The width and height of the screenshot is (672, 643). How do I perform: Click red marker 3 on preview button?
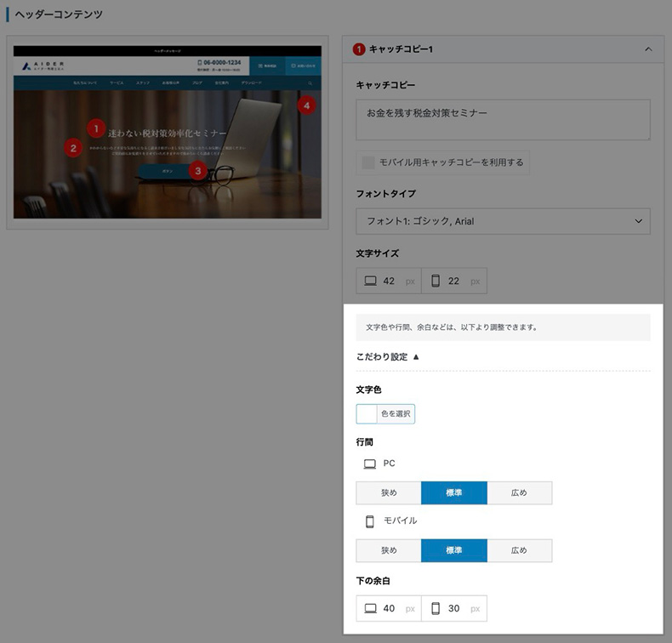(198, 171)
